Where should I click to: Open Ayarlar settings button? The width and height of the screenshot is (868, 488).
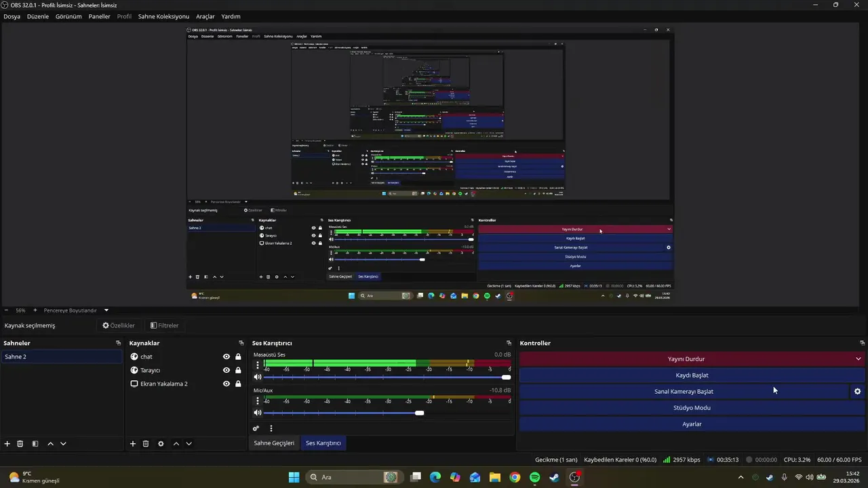click(x=692, y=424)
